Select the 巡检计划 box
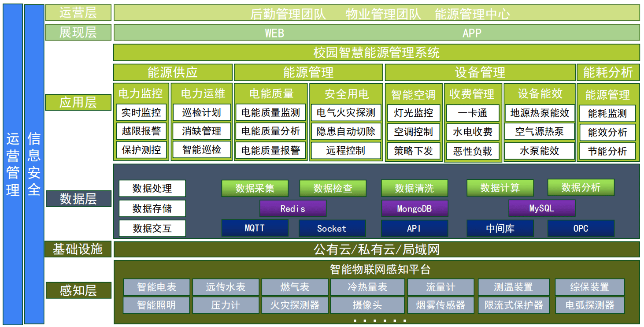 point(202,112)
